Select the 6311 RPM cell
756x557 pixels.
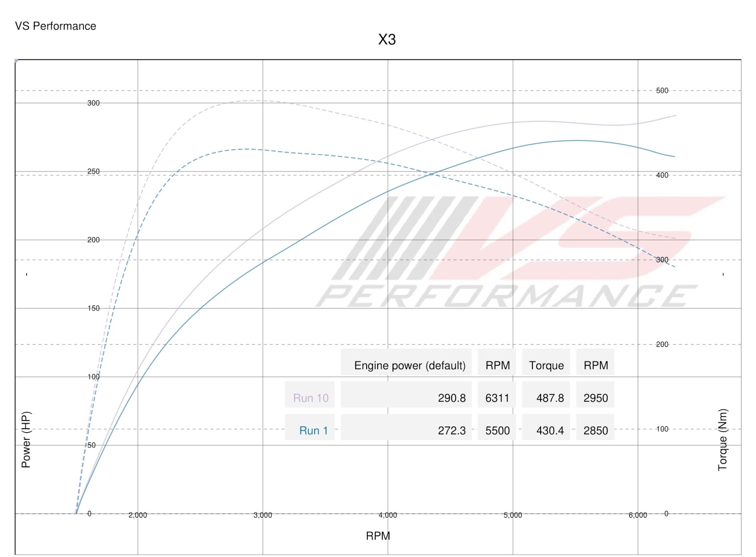point(497,398)
